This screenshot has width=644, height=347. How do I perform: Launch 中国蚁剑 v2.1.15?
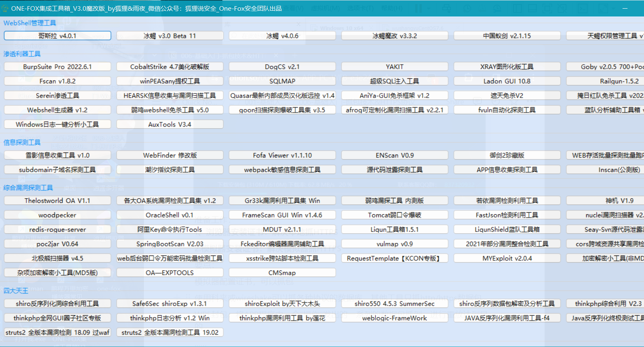pos(507,36)
